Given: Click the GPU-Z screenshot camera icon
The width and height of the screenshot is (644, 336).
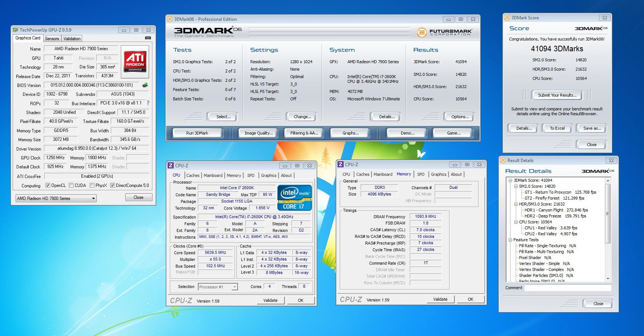Looking at the screenshot, I should 148,38.
